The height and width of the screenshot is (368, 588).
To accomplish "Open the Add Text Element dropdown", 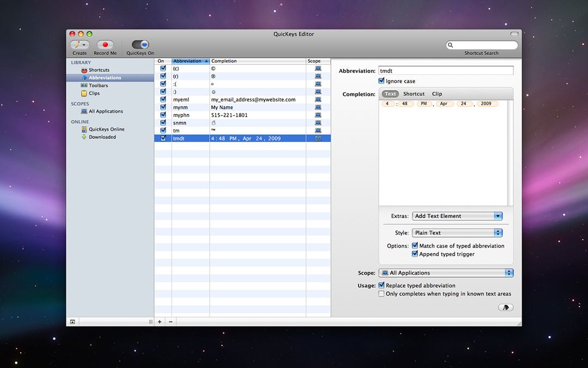I will [457, 216].
